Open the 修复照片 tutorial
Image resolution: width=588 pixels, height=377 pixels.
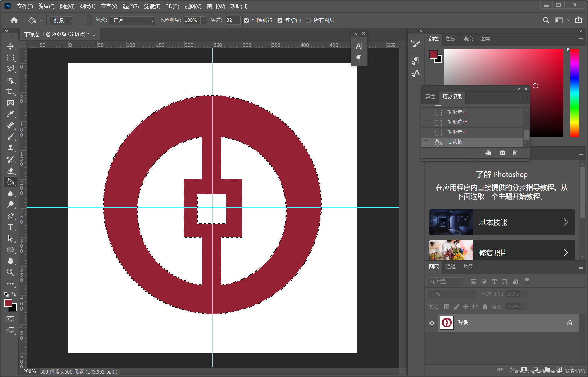[502, 250]
